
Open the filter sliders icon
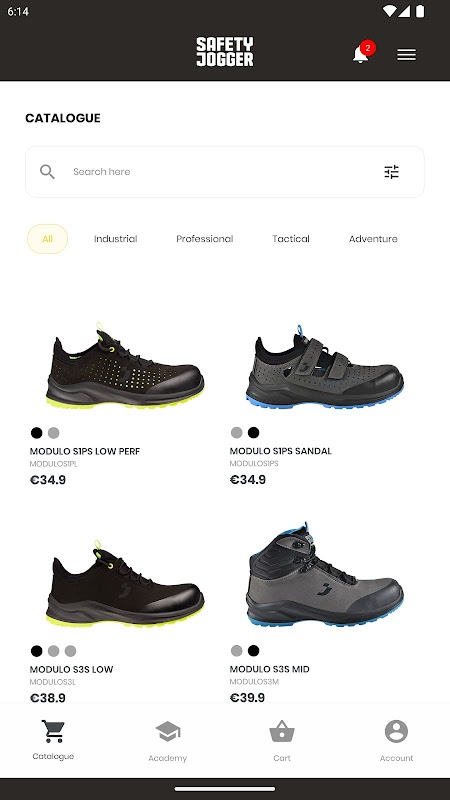coord(391,171)
